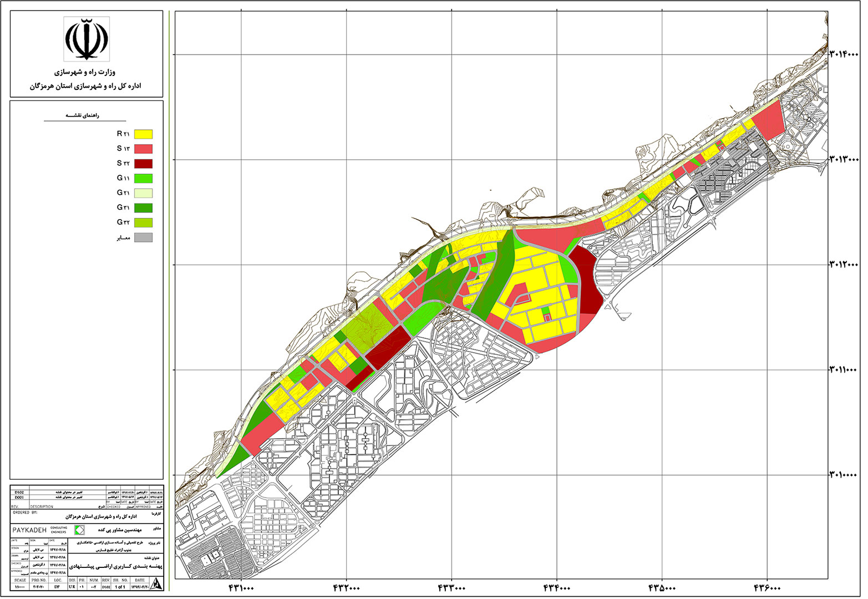Select the dark red S32 legend swatch
The width and height of the screenshot is (868, 599).
[x=144, y=164]
